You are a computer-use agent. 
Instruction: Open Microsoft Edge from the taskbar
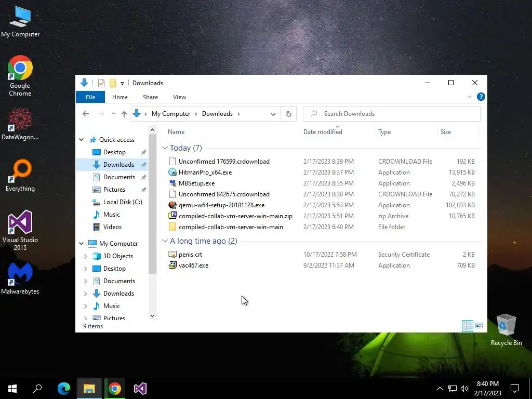(64, 389)
